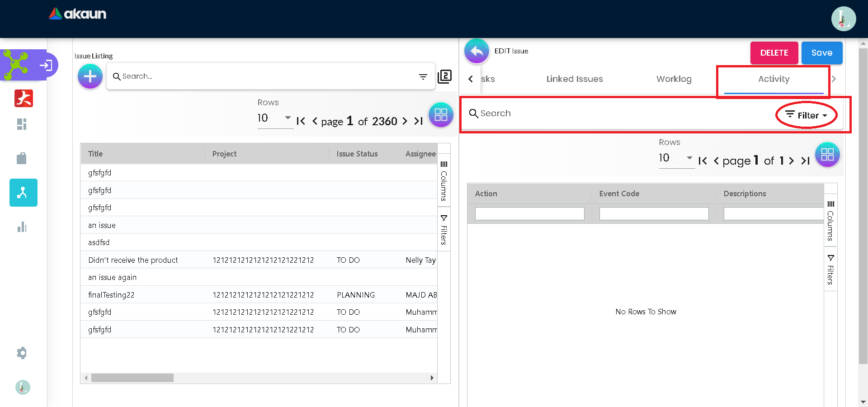The height and width of the screenshot is (407, 868).
Task: Open the clipboard icon in the sidebar
Action: tap(22, 158)
